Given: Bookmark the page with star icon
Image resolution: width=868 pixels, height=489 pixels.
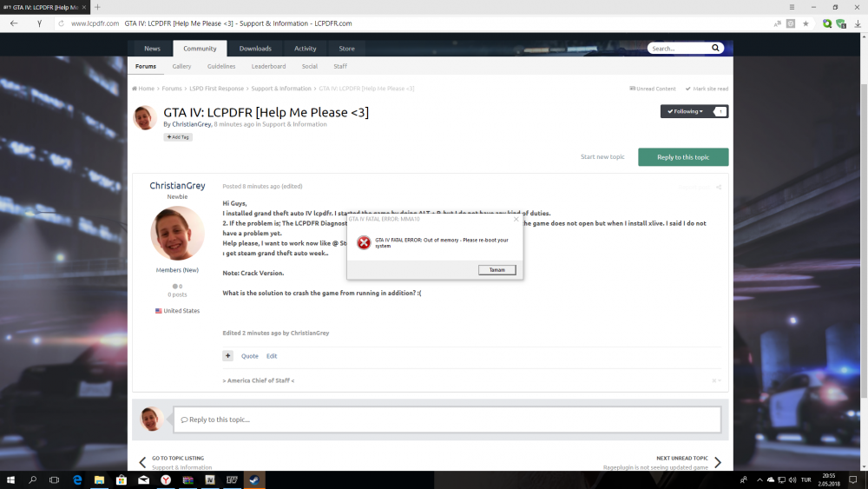Looking at the screenshot, I should pos(806,23).
